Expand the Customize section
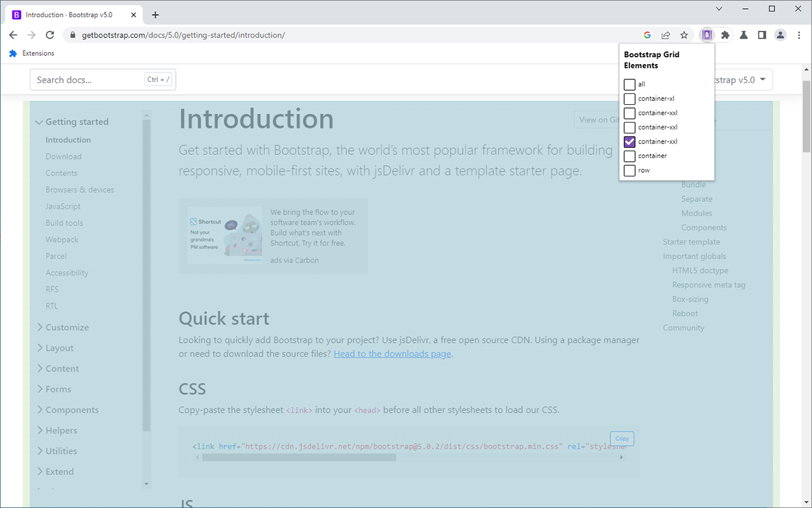 pyautogui.click(x=62, y=328)
